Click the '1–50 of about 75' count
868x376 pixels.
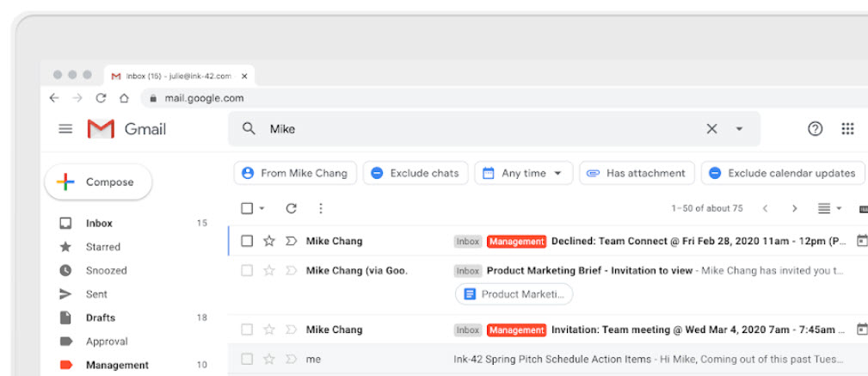click(707, 209)
